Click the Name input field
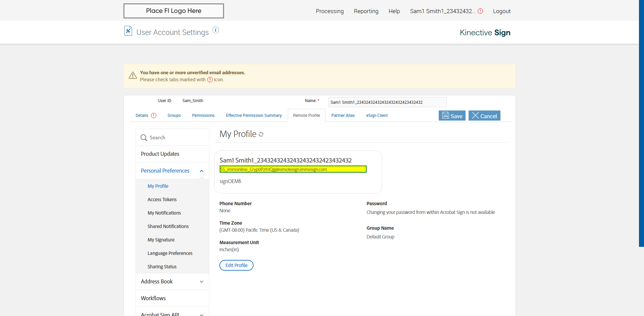The image size is (644, 316). 387,102
